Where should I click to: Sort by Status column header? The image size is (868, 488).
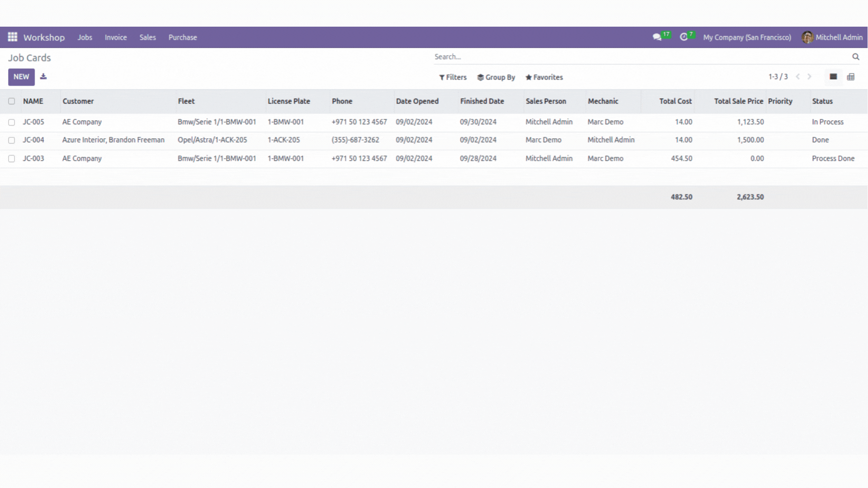click(822, 101)
